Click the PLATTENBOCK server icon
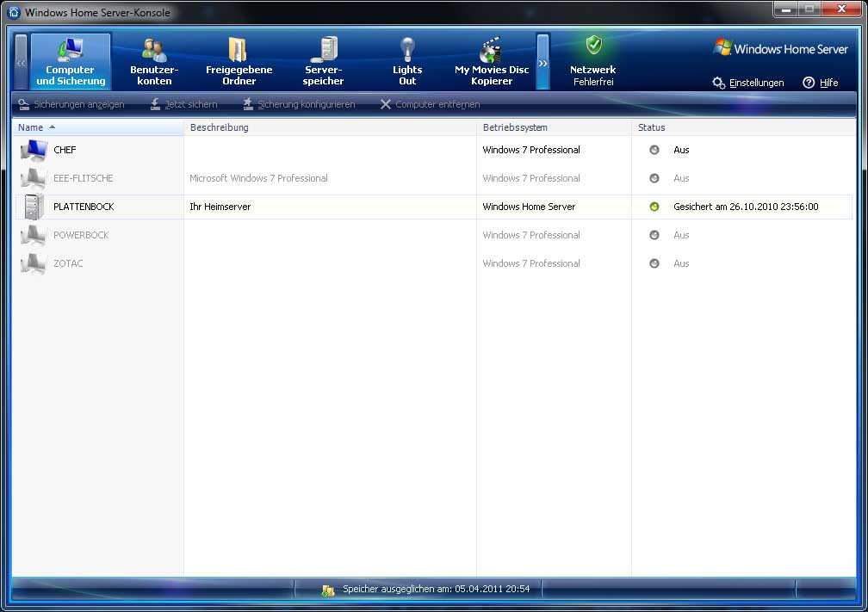The height and width of the screenshot is (612, 868). [33, 207]
